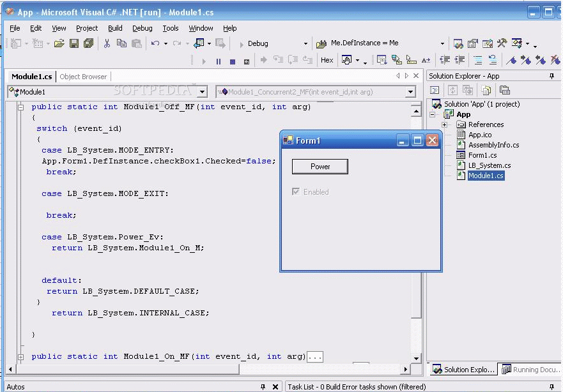
Task: Expand the References node
Action: click(x=445, y=124)
